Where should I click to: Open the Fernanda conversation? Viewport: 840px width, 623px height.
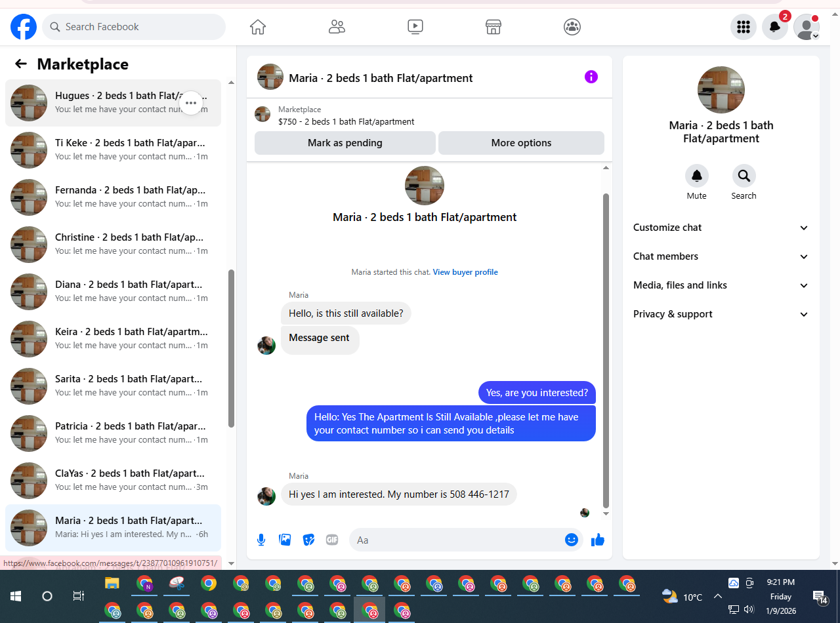pyautogui.click(x=113, y=197)
